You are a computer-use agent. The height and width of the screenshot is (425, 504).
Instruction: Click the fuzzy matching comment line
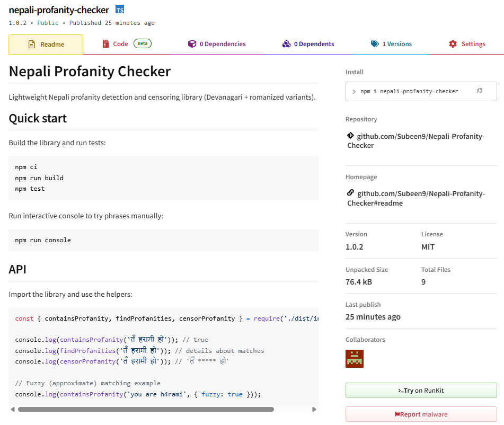tap(87, 383)
